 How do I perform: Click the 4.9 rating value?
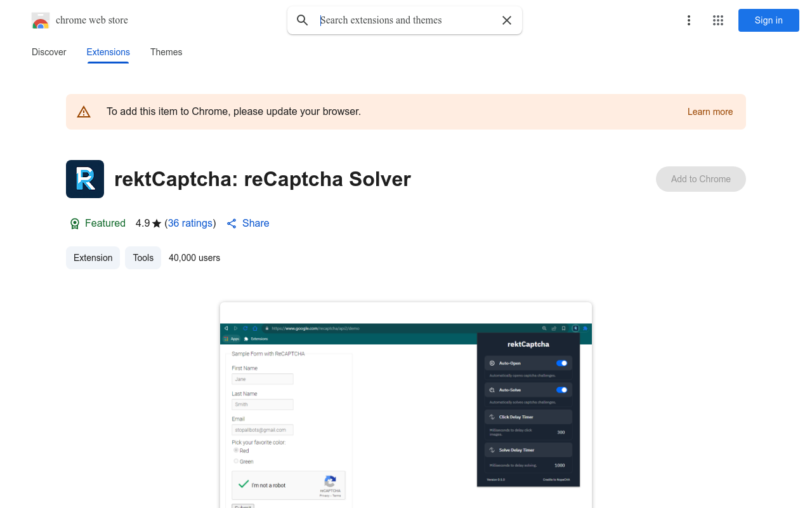143,224
